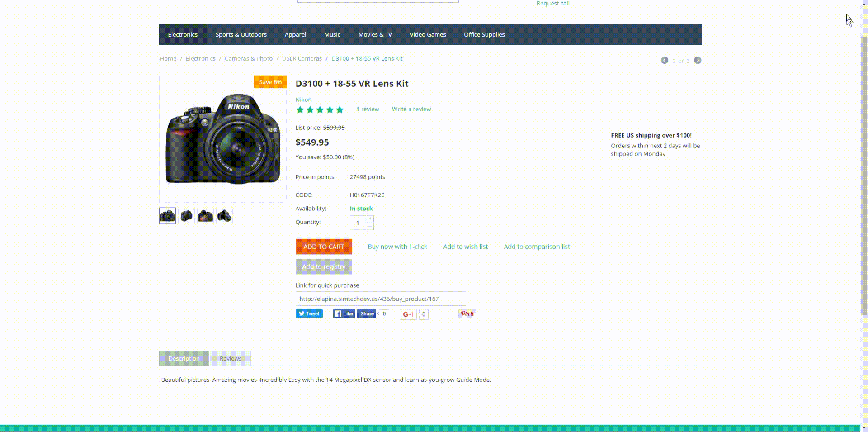Open Electronics menu

tap(183, 35)
